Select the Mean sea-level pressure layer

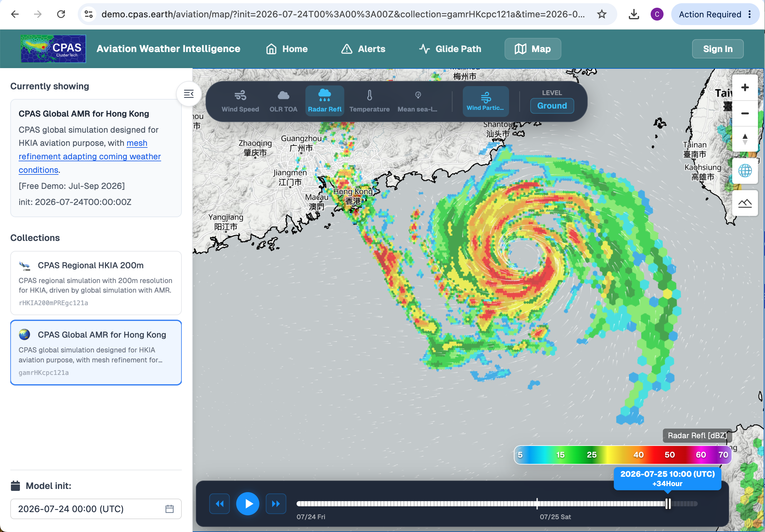click(x=417, y=101)
